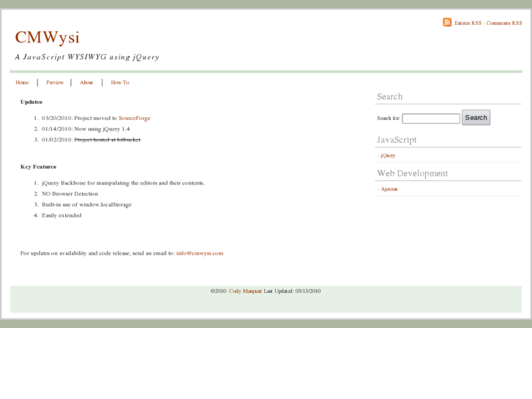Click the Search sidebar heading
The height and width of the screenshot is (399, 532).
pyautogui.click(x=389, y=97)
